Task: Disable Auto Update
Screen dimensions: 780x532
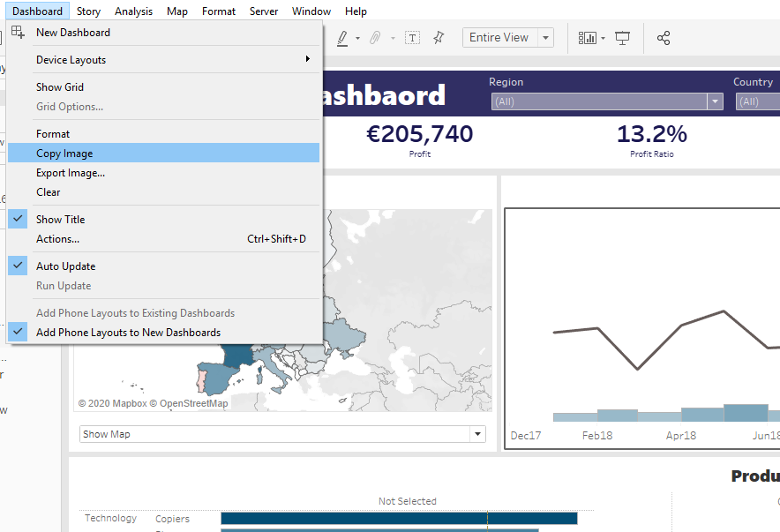Action: coord(64,266)
